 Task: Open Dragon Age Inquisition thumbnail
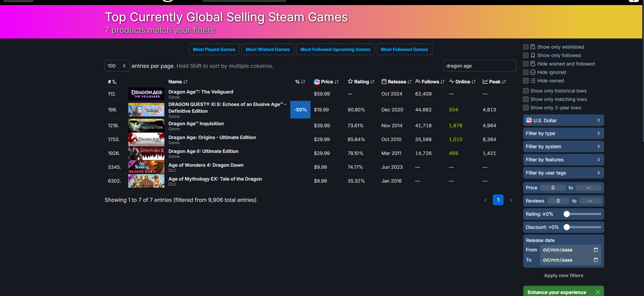tap(146, 126)
